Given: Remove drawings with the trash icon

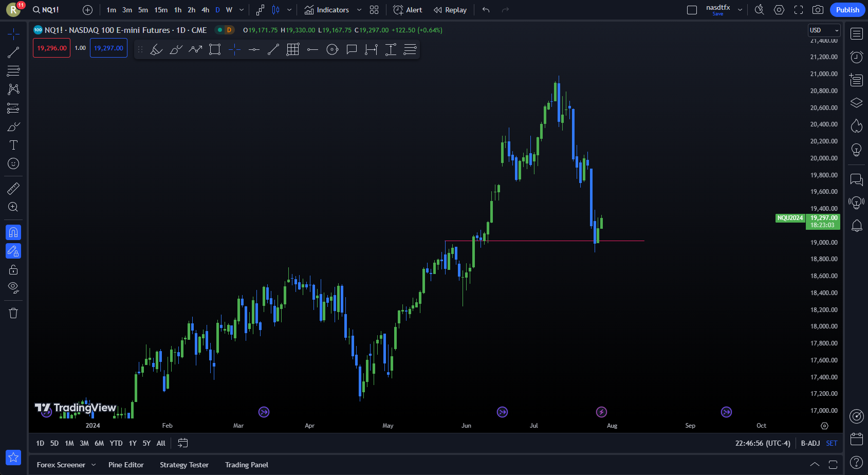Looking at the screenshot, I should [13, 313].
